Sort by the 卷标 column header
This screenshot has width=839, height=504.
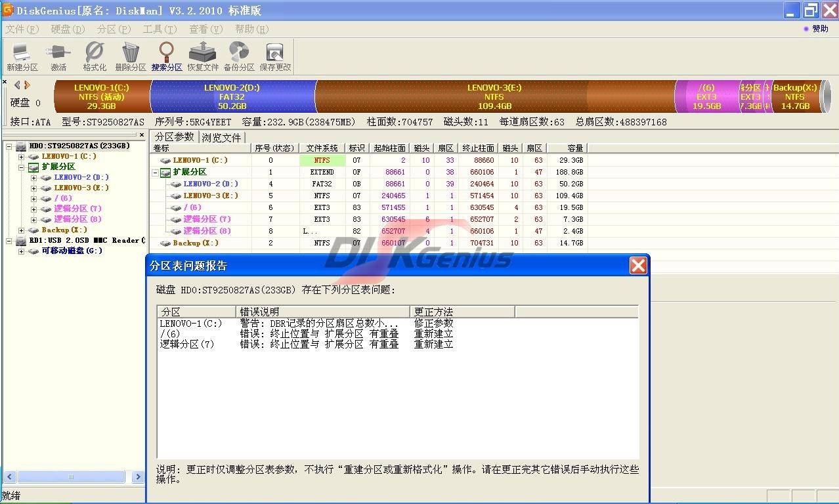202,148
